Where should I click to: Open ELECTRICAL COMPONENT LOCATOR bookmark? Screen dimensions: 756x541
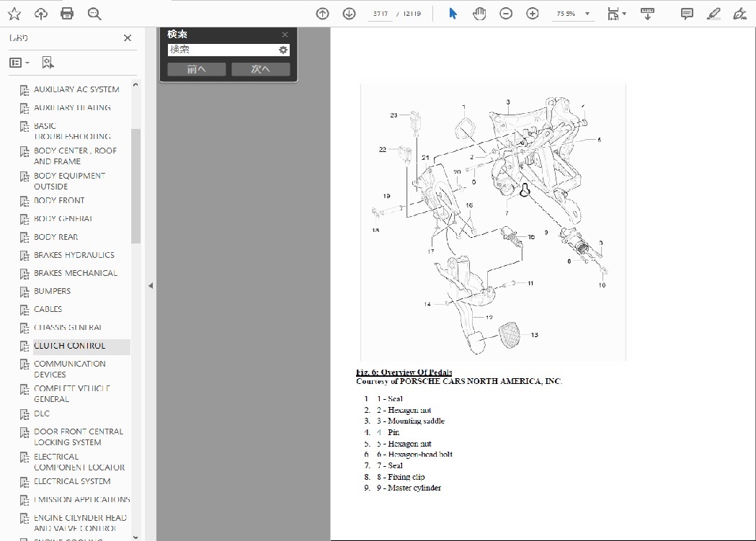click(x=79, y=462)
